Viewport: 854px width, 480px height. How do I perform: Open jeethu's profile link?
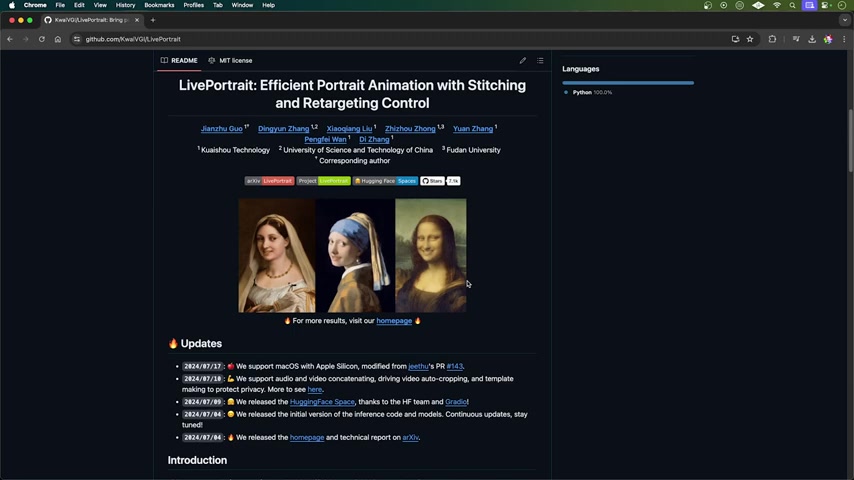[418, 367]
